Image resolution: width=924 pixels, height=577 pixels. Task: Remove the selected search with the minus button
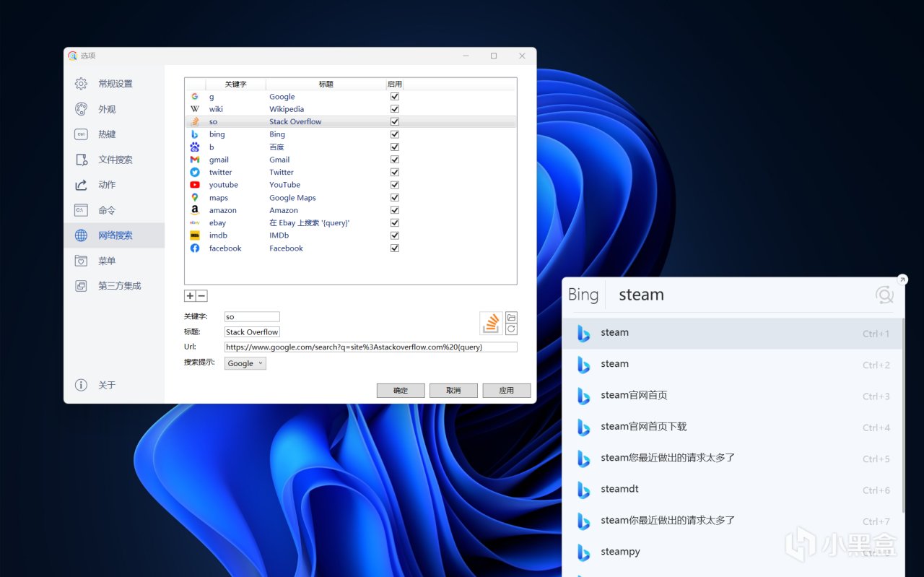click(x=202, y=296)
